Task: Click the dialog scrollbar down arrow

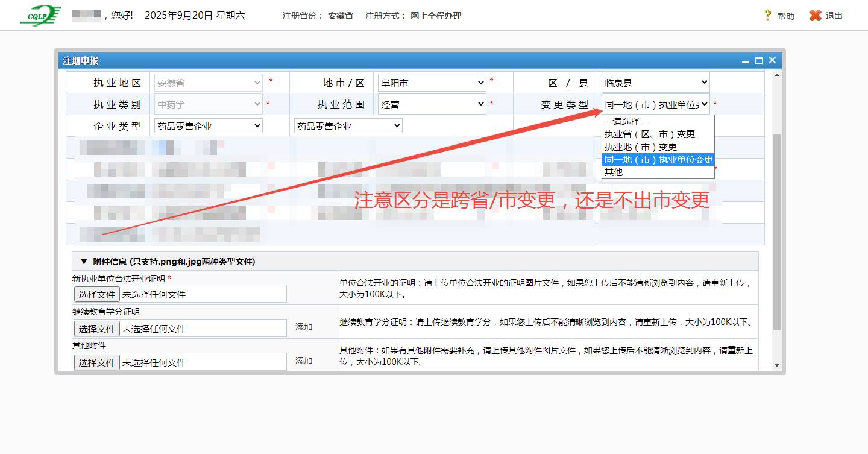Action: (776, 365)
